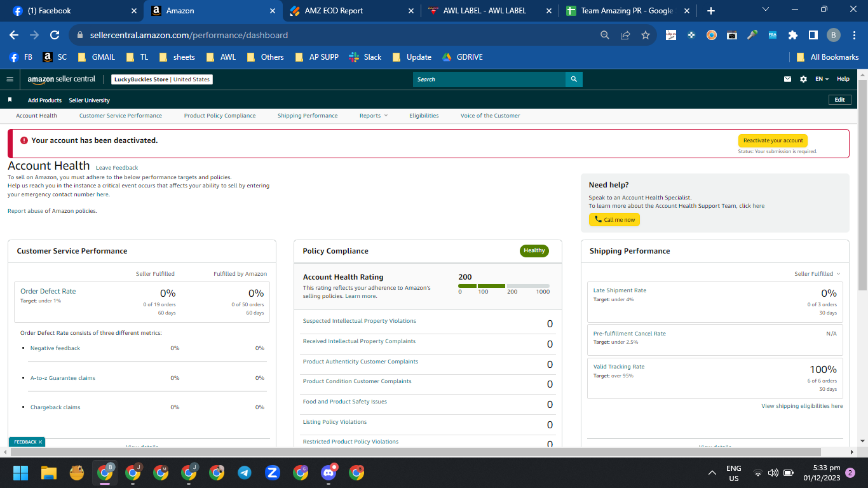The height and width of the screenshot is (488, 868).
Task: Expand the All Bookmarks folder
Action: click(827, 57)
